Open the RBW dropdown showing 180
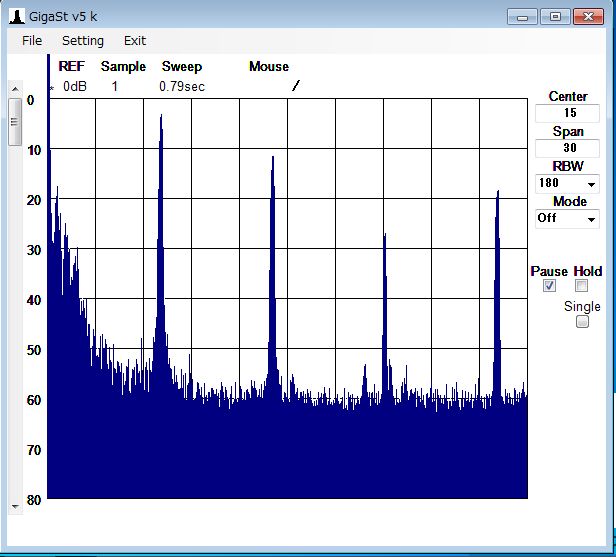The image size is (616, 557). [567, 183]
